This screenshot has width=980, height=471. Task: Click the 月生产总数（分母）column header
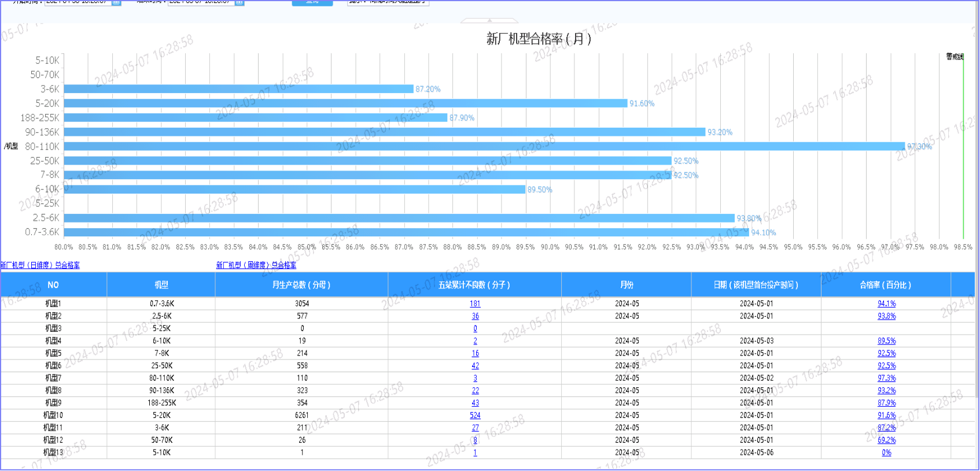point(301,285)
